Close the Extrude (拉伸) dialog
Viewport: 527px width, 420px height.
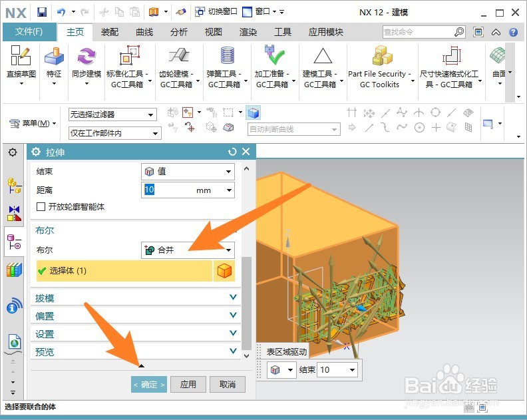click(246, 152)
